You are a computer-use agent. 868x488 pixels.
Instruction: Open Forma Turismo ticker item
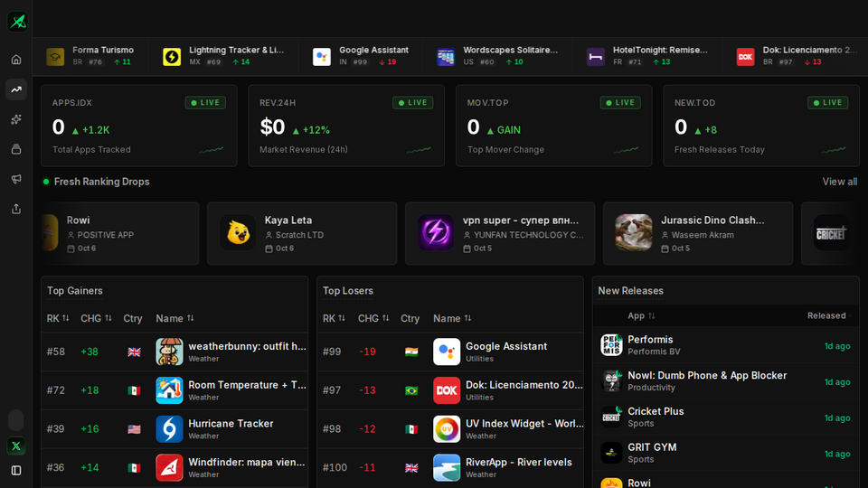(90, 56)
